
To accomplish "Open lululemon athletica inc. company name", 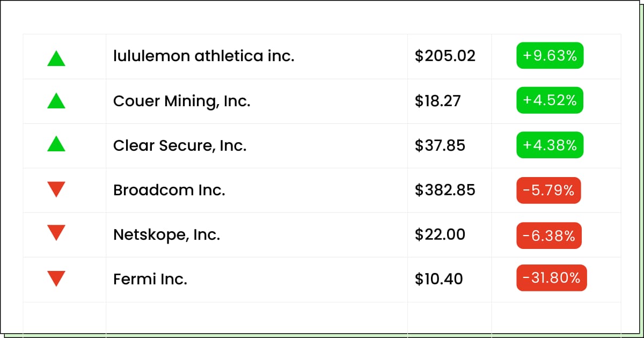I will click(204, 56).
